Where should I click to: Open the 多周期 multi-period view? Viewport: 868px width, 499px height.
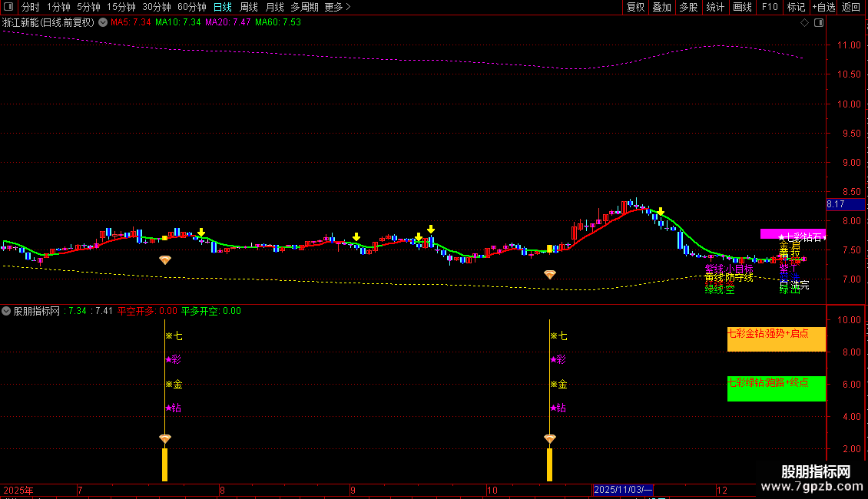tap(304, 7)
